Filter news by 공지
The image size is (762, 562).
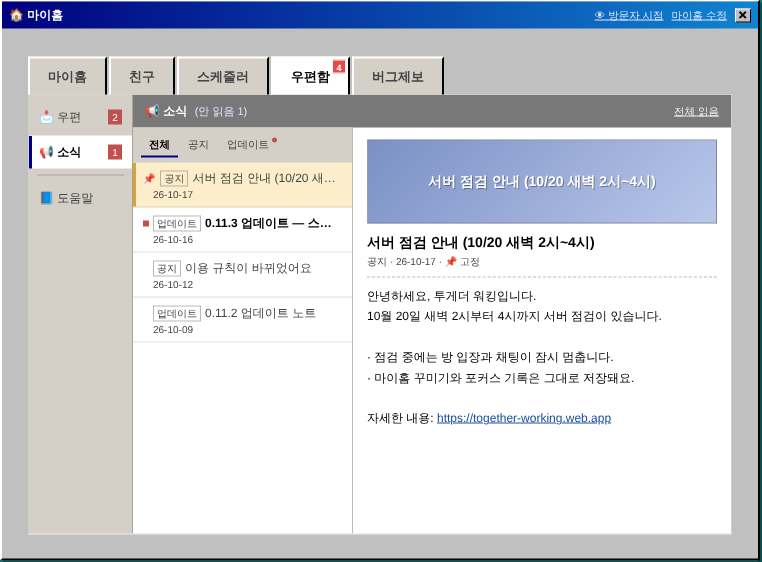coord(198,145)
